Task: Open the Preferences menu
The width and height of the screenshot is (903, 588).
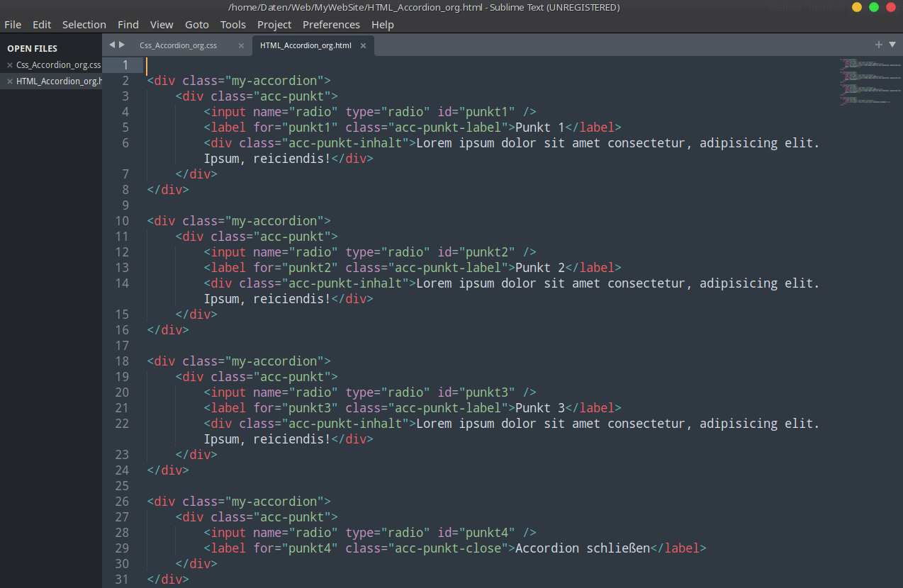Action: 331,25
